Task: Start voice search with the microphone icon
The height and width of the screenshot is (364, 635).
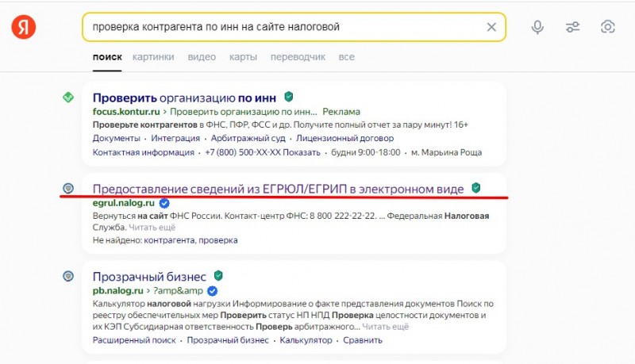Action: pos(537,27)
